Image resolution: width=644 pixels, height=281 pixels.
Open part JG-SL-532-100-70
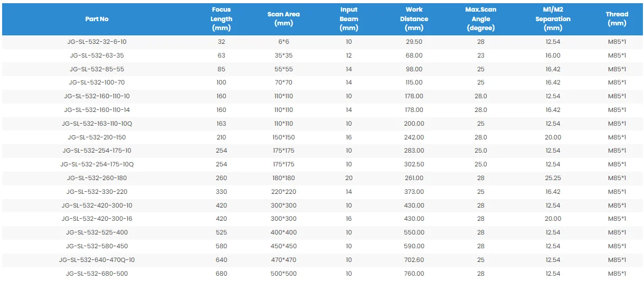pos(97,82)
